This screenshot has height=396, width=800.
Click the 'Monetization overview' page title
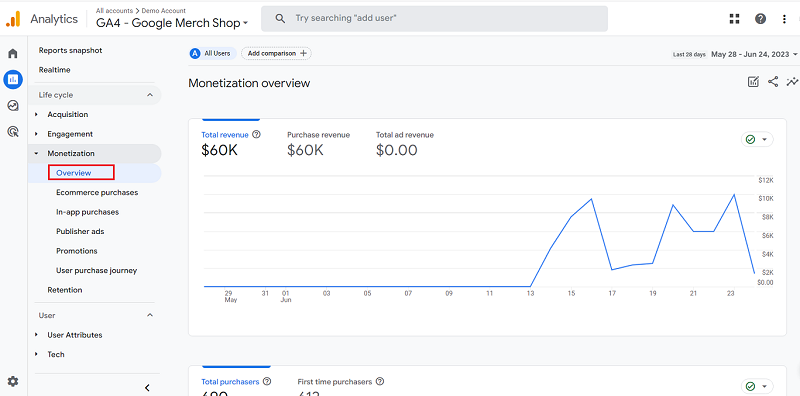pyautogui.click(x=249, y=83)
